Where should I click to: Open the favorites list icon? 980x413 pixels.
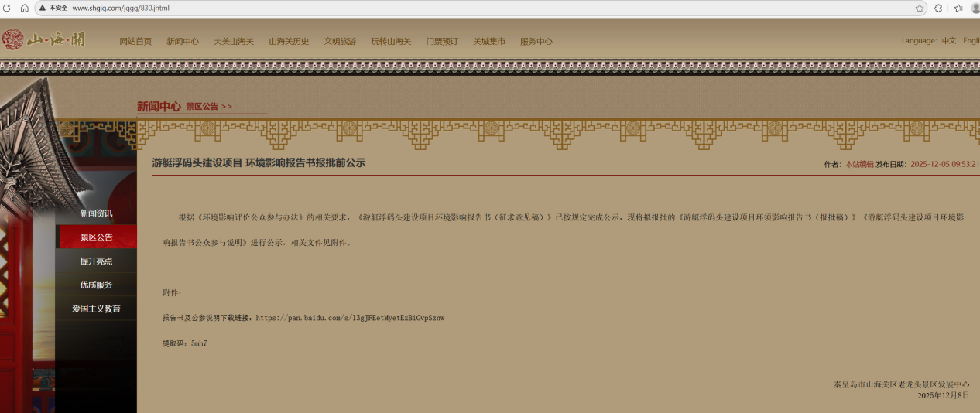[958, 8]
